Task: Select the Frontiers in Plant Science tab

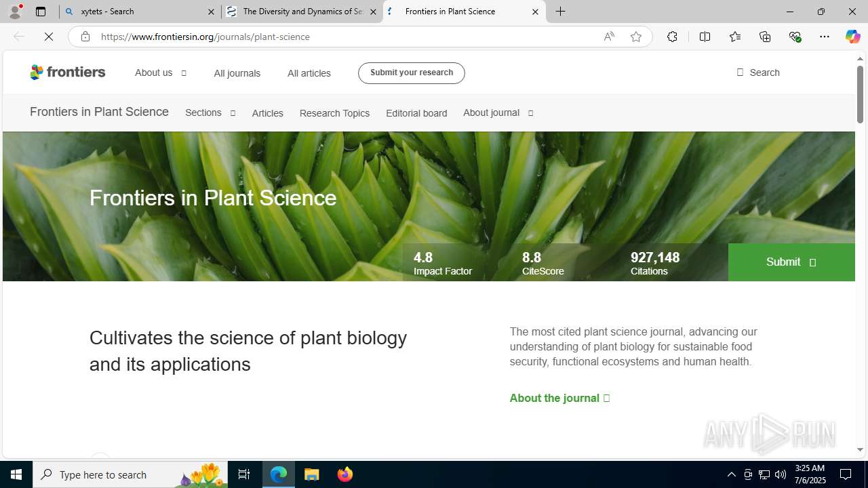Action: coord(464,12)
